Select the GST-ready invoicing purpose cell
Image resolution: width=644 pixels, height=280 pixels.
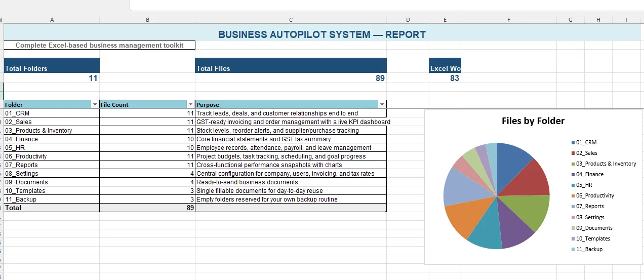(291, 122)
